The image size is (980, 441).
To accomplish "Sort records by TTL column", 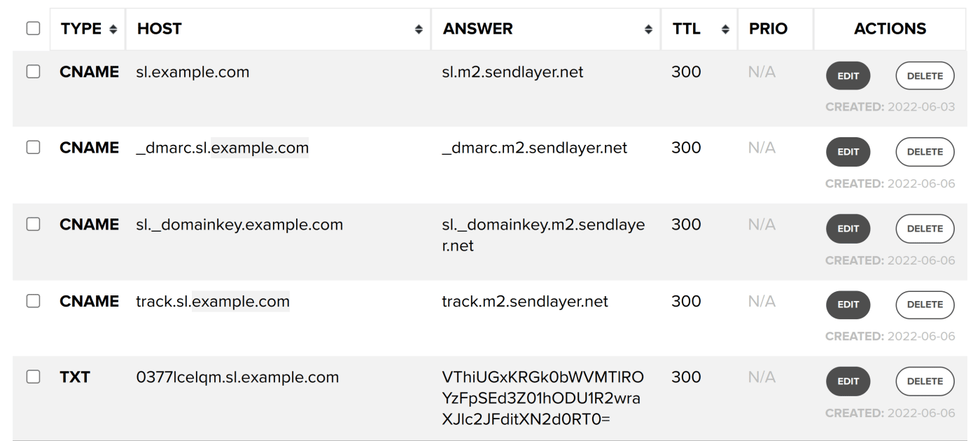I will (724, 29).
